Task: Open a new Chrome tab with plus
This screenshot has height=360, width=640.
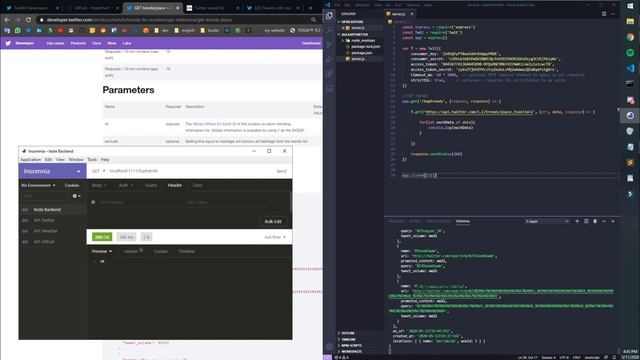Action: [x=310, y=7]
